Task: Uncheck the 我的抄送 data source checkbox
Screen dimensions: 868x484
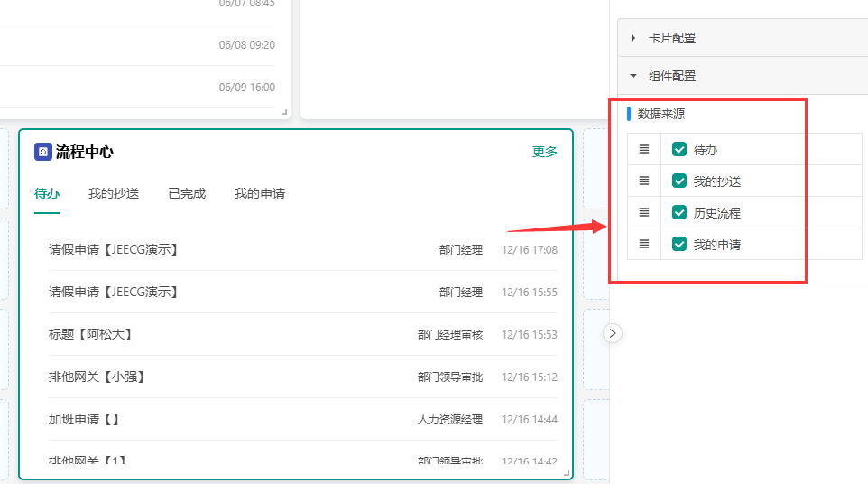Action: click(679, 181)
